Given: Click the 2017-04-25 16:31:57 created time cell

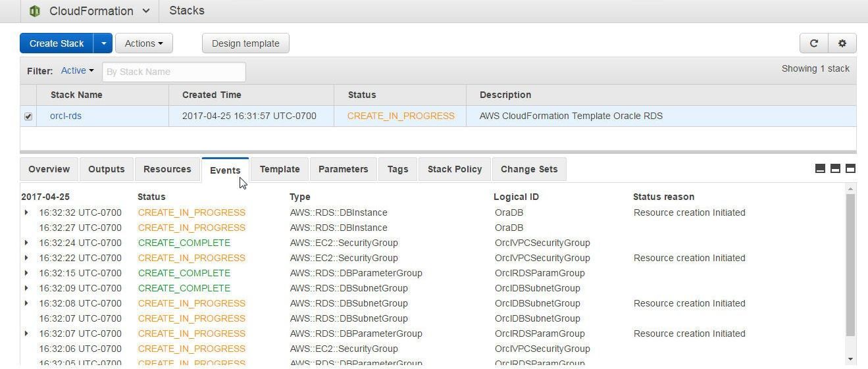Looking at the screenshot, I should 249,116.
